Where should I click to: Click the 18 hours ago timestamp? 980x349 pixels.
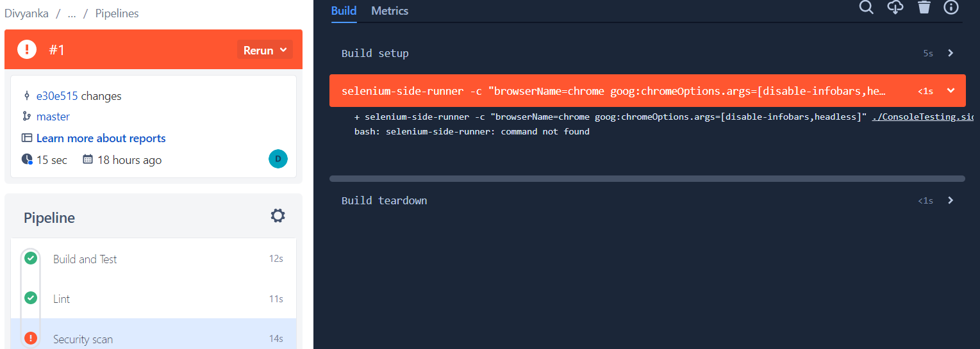[x=129, y=160]
